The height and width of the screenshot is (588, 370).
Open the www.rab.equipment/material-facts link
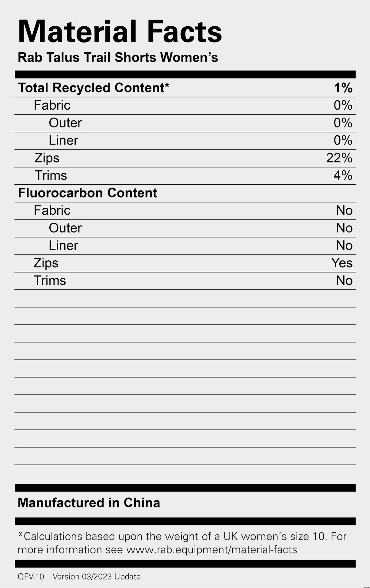pos(212,550)
